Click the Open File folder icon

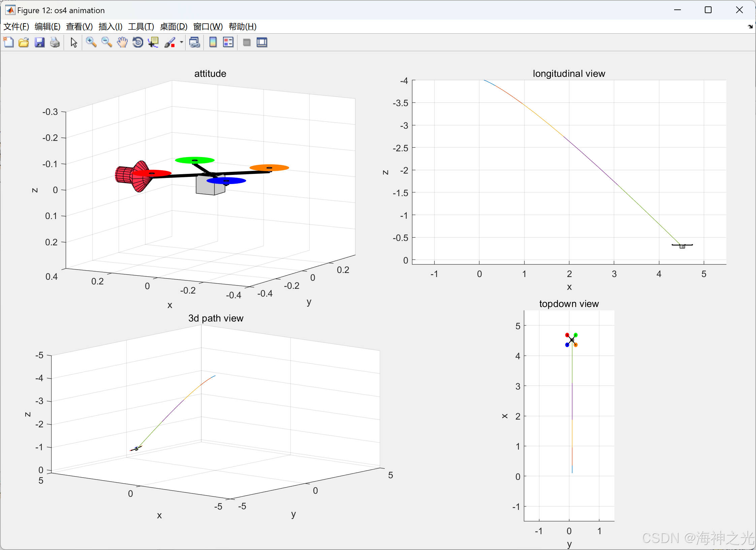tap(24, 42)
